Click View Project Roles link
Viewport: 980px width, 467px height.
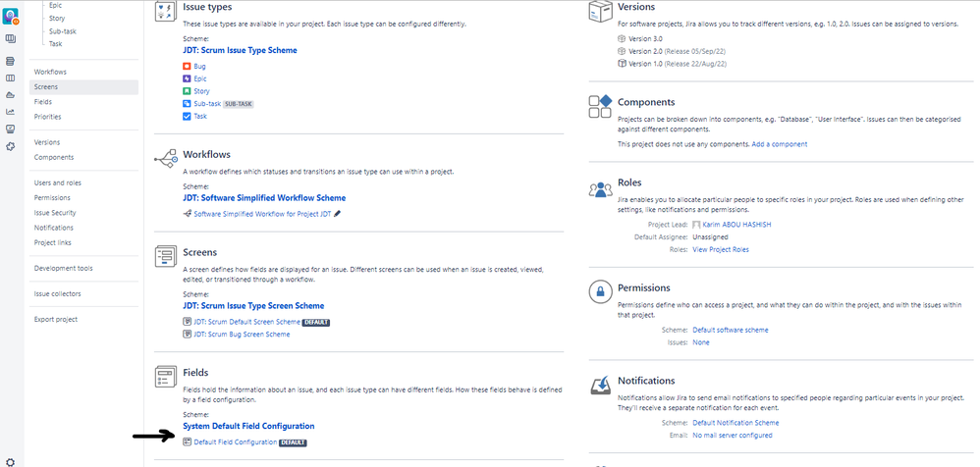721,250
